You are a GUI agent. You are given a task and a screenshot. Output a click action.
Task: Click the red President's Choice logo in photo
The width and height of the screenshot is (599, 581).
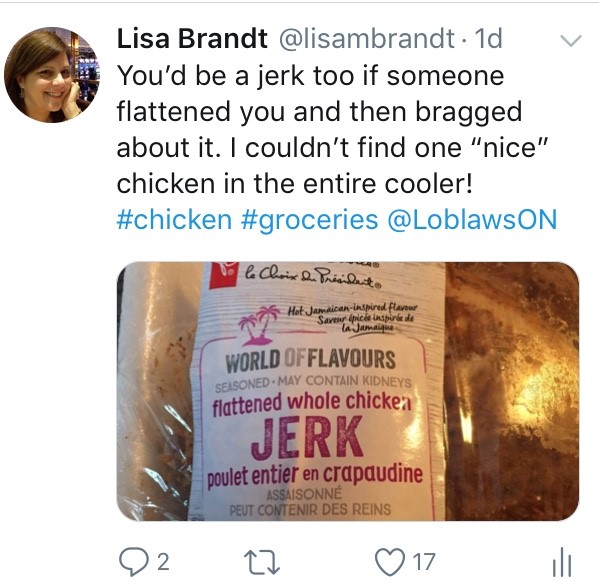[224, 275]
